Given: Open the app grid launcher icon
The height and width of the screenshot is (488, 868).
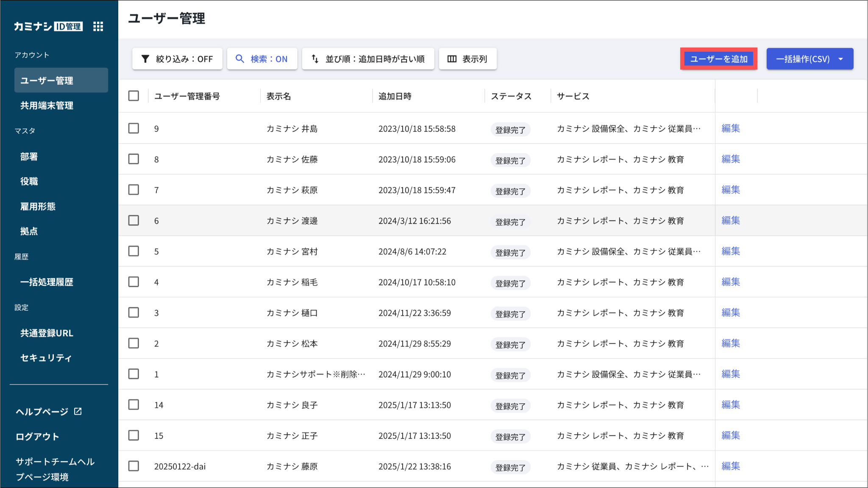Looking at the screenshot, I should (98, 26).
